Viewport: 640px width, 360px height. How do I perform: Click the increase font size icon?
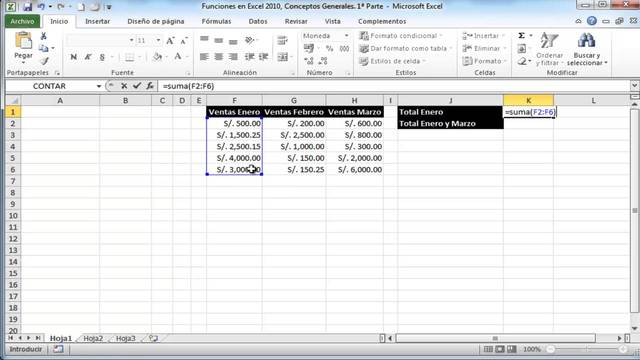coord(170,40)
